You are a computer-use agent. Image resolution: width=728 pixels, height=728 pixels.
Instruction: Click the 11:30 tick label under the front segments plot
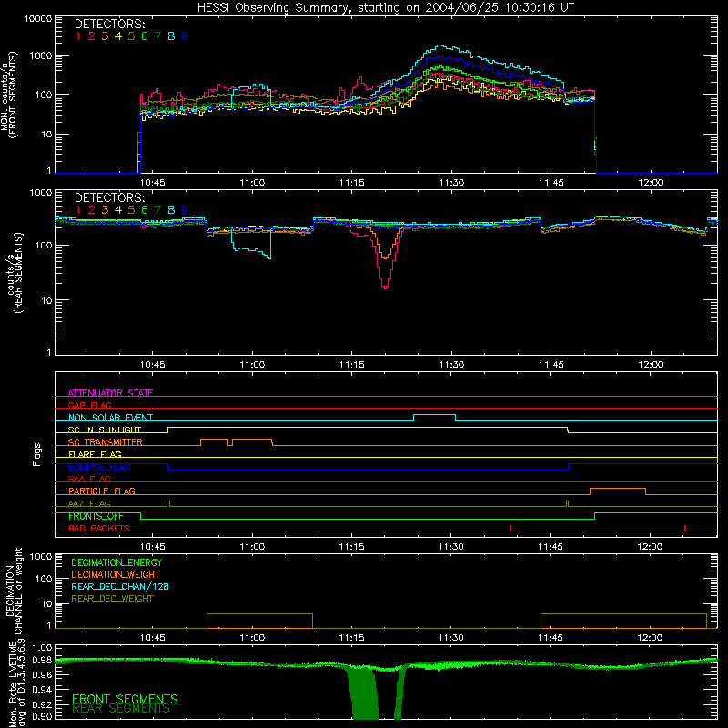pos(451,183)
